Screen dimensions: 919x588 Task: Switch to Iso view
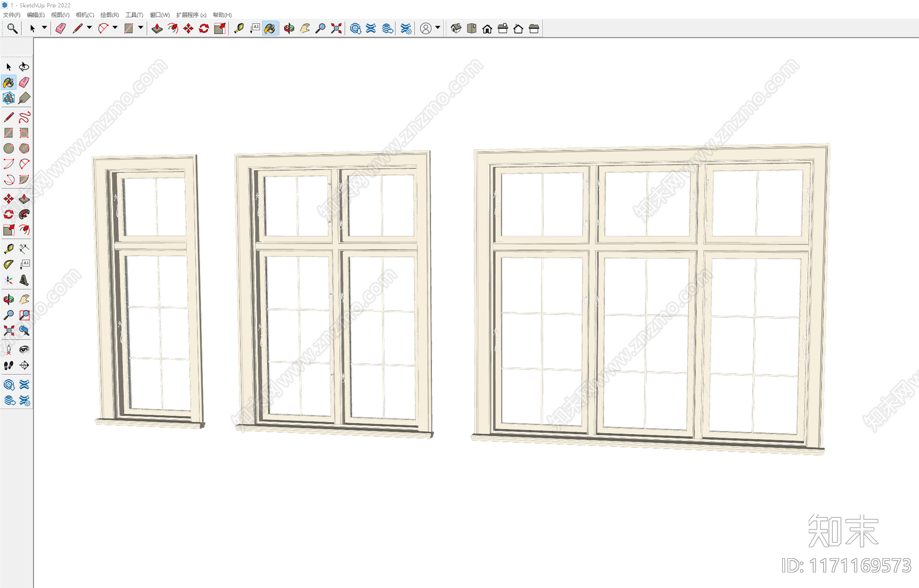tap(456, 28)
